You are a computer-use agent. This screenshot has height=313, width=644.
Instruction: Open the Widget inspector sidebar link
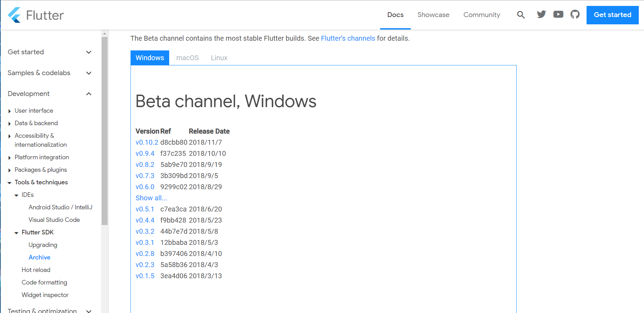coord(45,295)
